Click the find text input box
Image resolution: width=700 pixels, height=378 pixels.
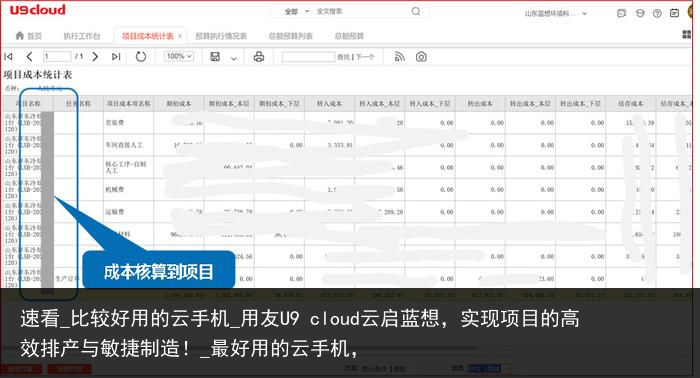point(308,57)
